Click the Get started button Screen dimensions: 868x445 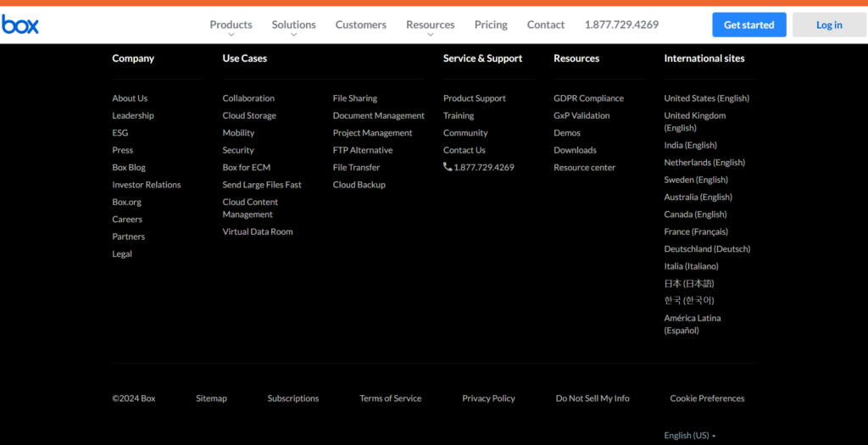point(748,25)
